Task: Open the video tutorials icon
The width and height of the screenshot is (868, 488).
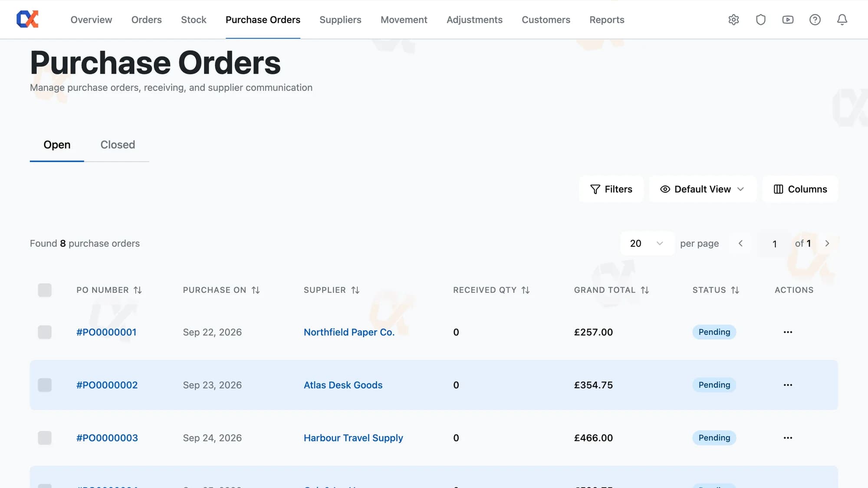Action: [788, 20]
